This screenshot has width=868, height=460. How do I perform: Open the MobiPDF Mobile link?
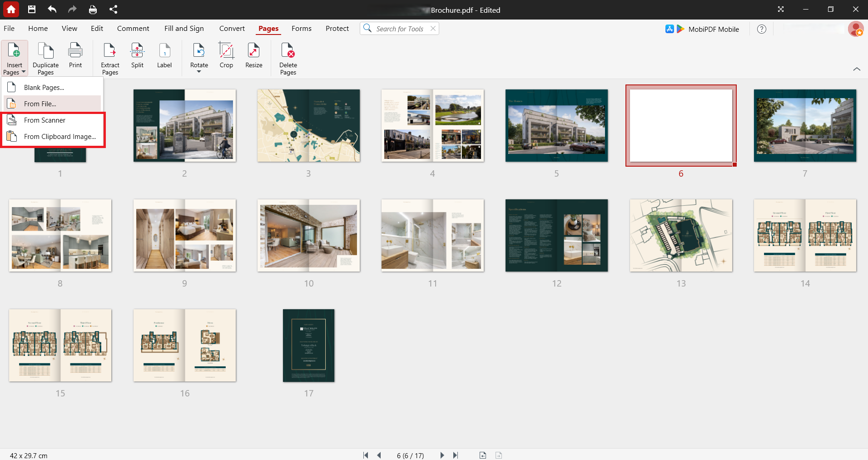pyautogui.click(x=713, y=29)
